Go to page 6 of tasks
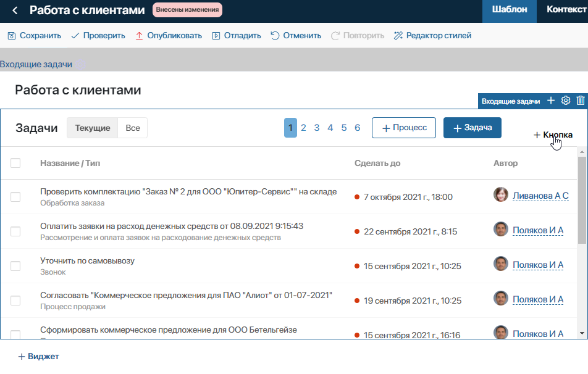 tap(358, 128)
